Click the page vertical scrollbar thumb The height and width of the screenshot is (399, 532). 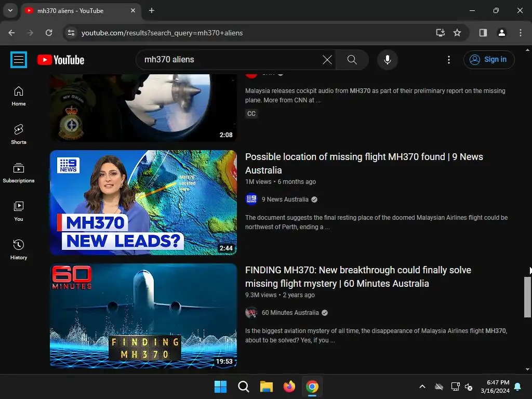pos(527,297)
